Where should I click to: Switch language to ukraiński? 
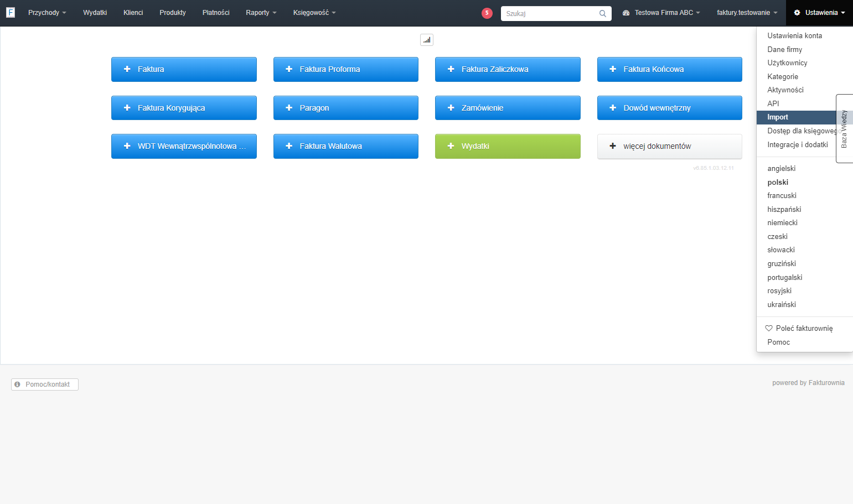[782, 305]
